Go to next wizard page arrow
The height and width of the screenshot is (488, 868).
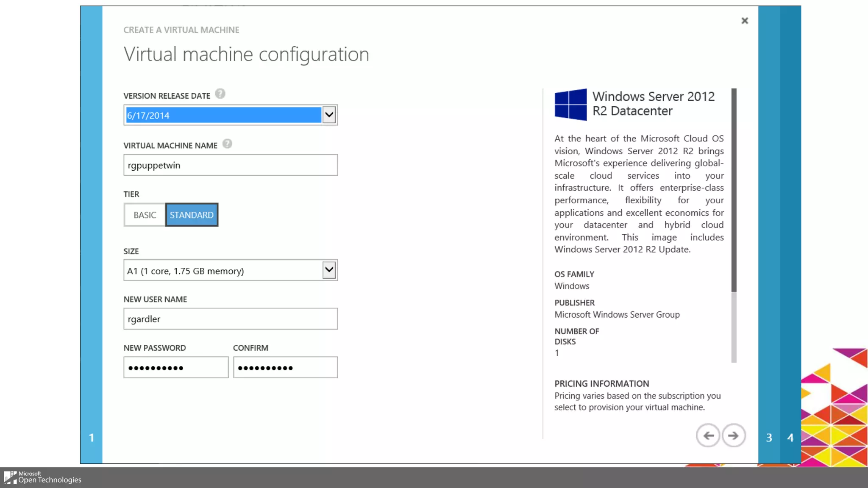[734, 435]
